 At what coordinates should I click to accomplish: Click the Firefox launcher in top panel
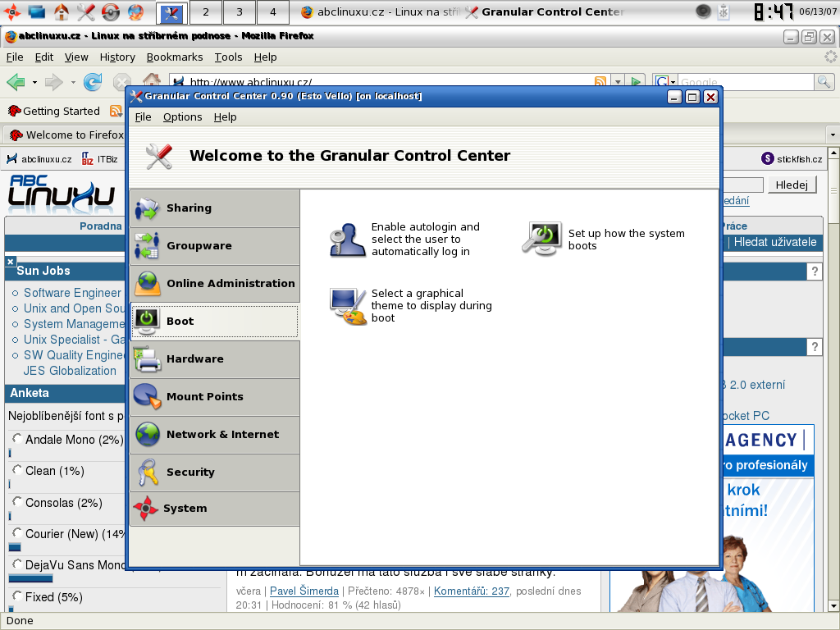tap(135, 11)
